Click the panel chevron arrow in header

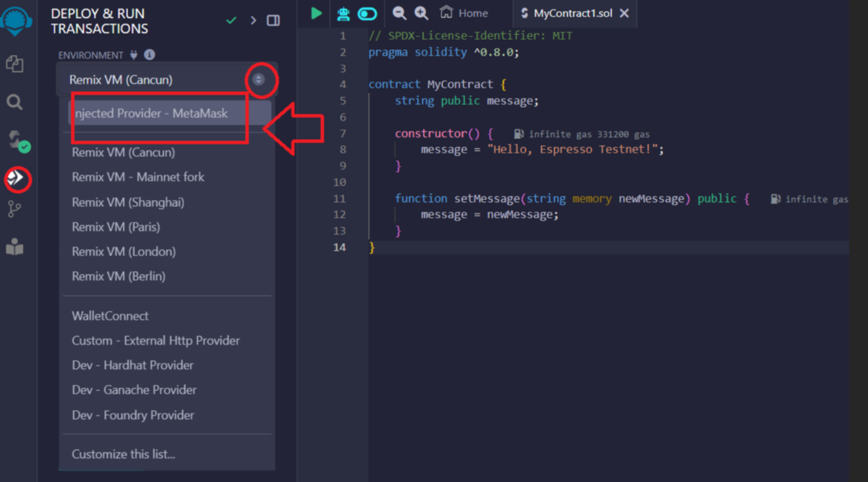(253, 20)
